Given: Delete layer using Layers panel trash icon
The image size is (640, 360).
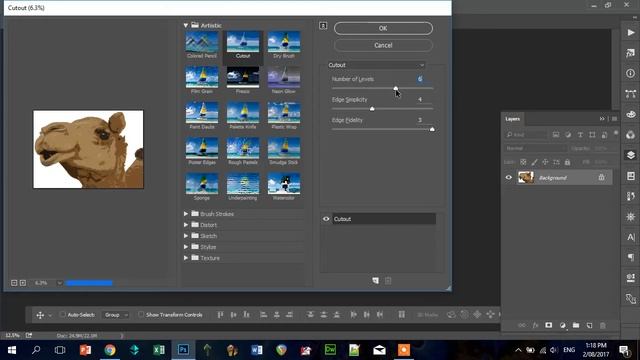Looking at the screenshot, I should 603,325.
